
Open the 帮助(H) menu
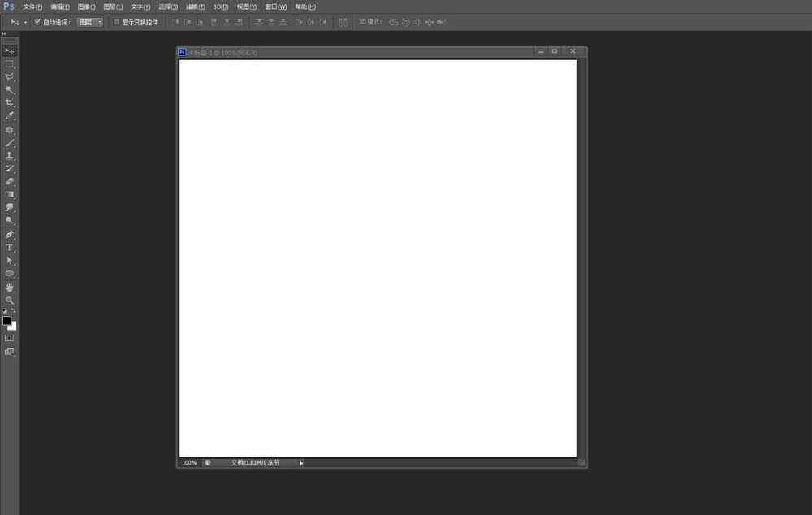[305, 6]
